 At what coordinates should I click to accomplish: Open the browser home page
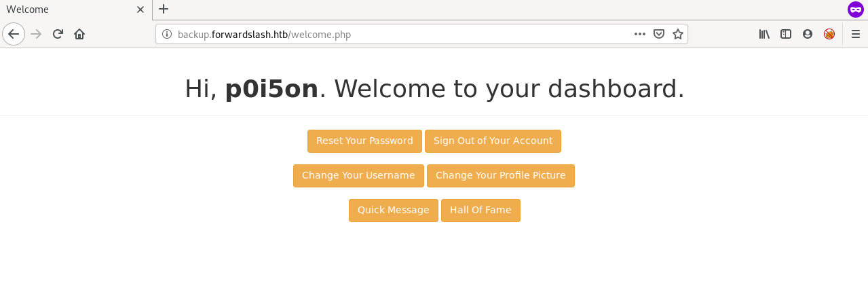(x=79, y=34)
